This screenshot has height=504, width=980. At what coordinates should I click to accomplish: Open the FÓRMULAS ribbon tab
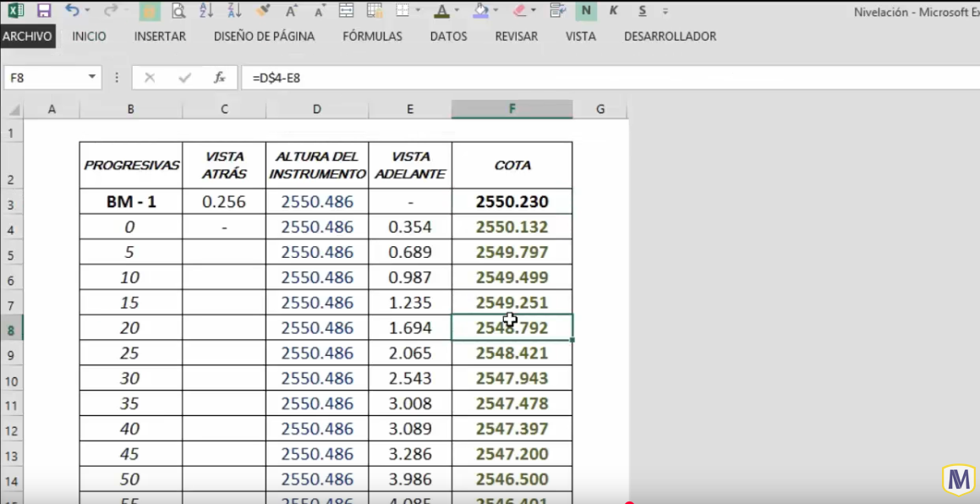pyautogui.click(x=373, y=36)
